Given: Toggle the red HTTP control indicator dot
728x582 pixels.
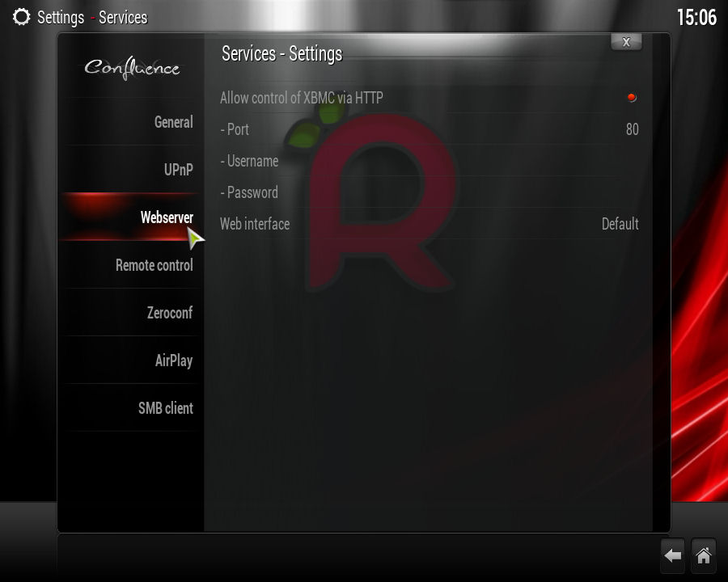Looking at the screenshot, I should (632, 96).
